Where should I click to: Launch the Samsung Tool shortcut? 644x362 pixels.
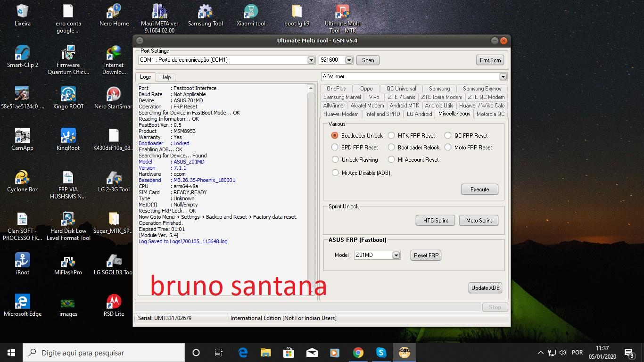point(205,15)
